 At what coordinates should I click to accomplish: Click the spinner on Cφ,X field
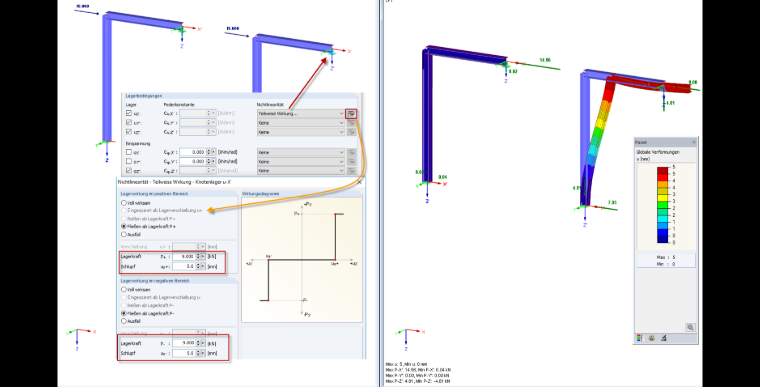(209, 152)
